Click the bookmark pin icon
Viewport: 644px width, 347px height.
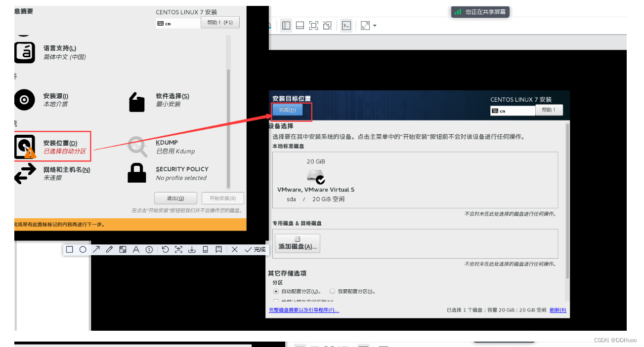click(218, 250)
